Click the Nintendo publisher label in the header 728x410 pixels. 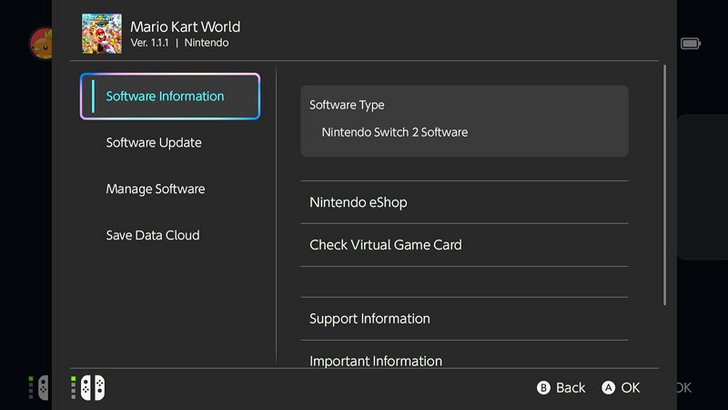click(207, 43)
